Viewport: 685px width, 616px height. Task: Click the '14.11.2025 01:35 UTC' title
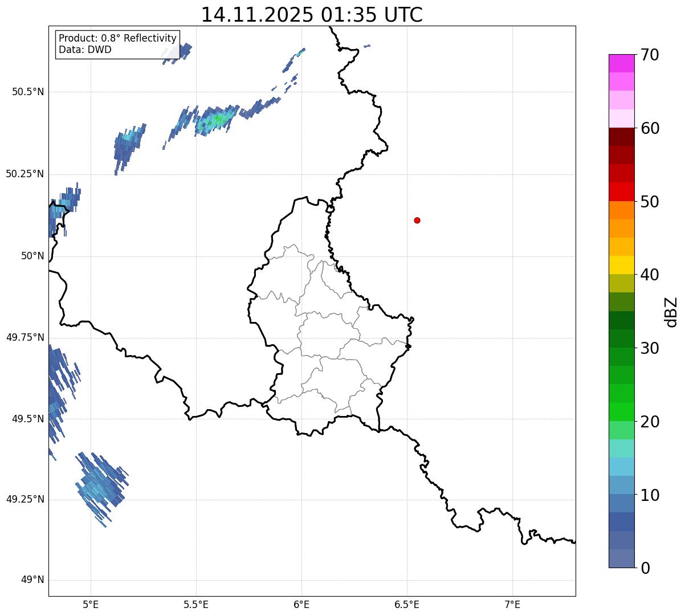(x=312, y=15)
